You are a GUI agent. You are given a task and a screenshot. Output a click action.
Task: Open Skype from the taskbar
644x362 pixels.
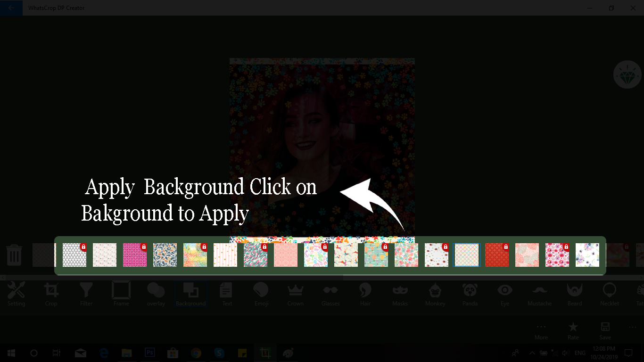pyautogui.click(x=219, y=353)
